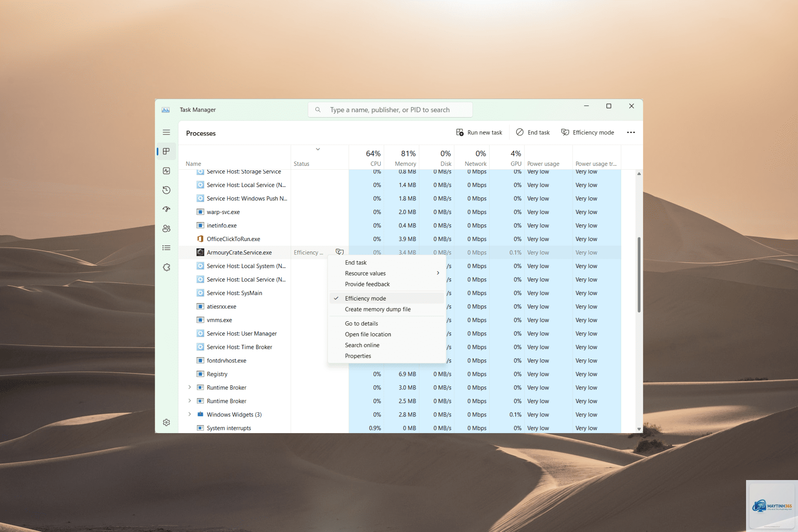Open the Task Manager navigation hamburger menu

click(166, 132)
